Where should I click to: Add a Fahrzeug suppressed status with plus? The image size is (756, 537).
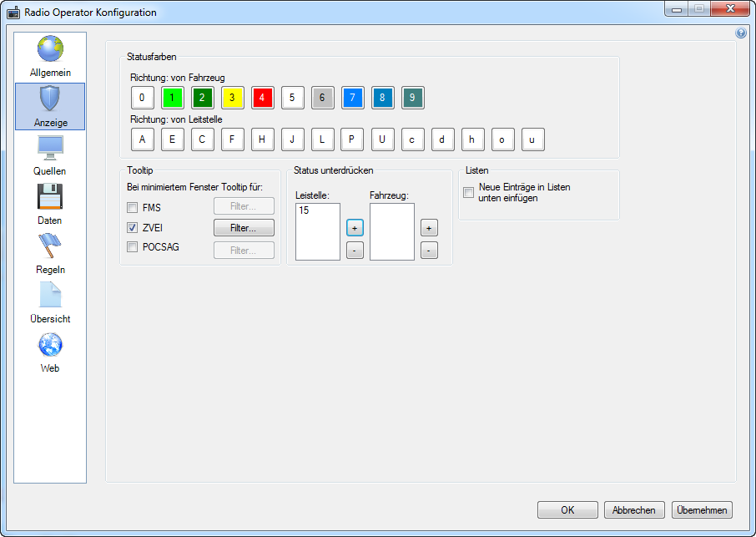(x=429, y=228)
